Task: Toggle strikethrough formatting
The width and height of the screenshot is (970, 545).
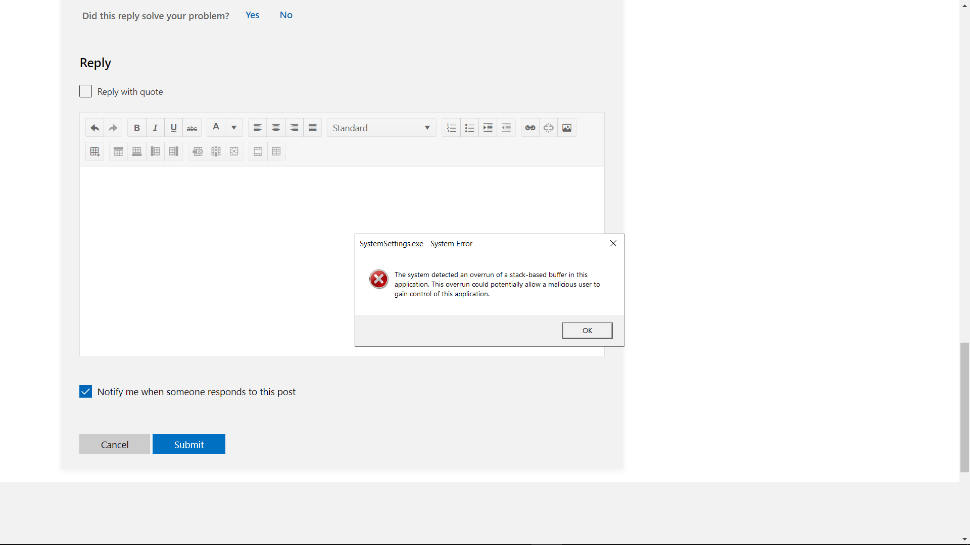Action: 192,128
